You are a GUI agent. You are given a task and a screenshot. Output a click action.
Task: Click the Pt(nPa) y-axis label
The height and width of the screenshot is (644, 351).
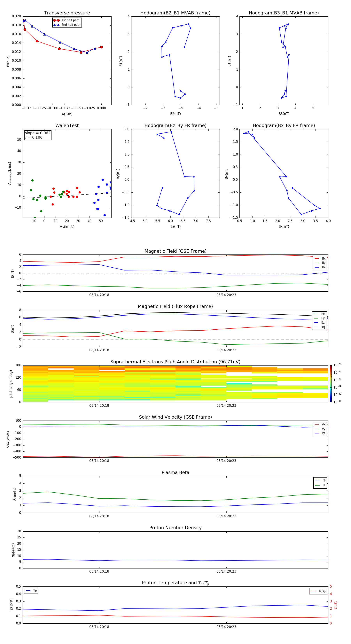(8, 61)
